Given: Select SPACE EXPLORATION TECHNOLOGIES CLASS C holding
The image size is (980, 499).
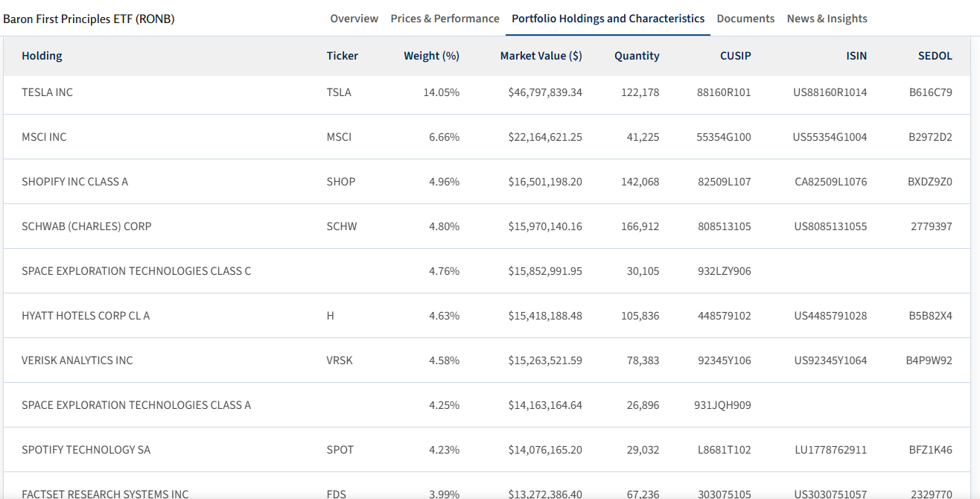Looking at the screenshot, I should [136, 271].
